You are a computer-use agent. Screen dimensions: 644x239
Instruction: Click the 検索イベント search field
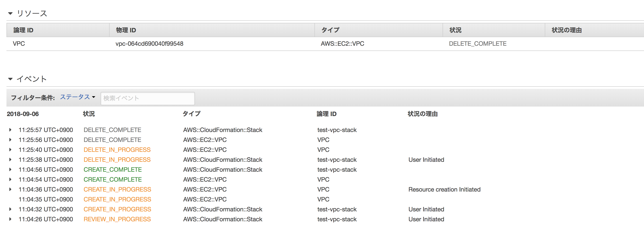click(148, 99)
